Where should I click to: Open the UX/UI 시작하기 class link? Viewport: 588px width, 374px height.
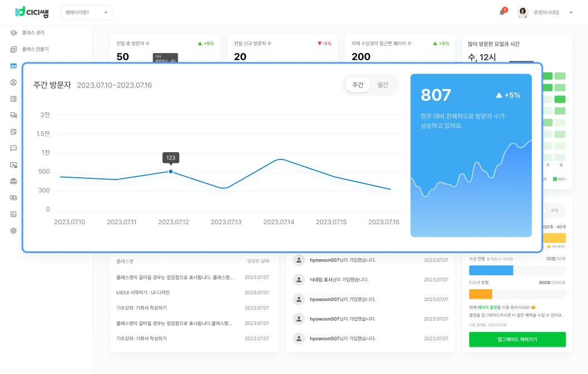143,293
